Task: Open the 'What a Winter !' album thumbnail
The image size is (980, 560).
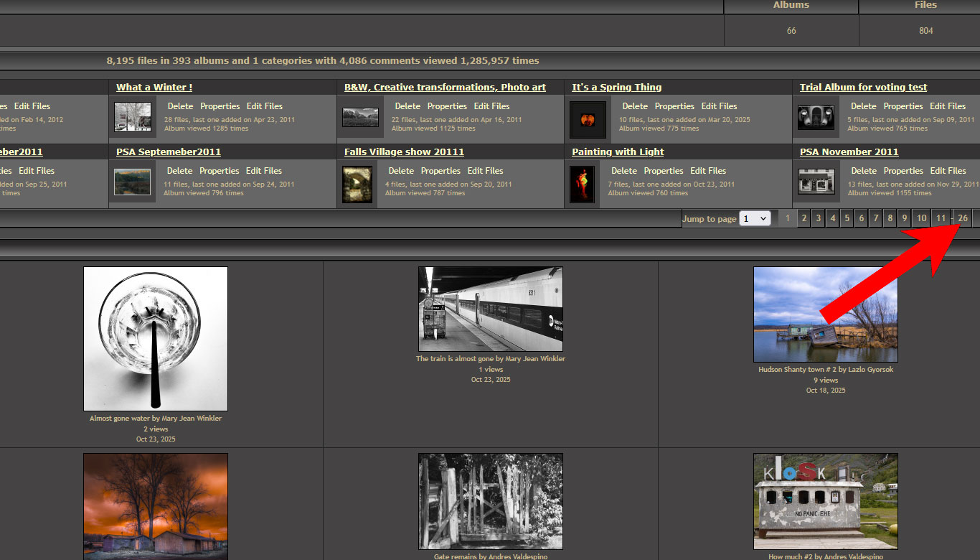Action: click(133, 117)
